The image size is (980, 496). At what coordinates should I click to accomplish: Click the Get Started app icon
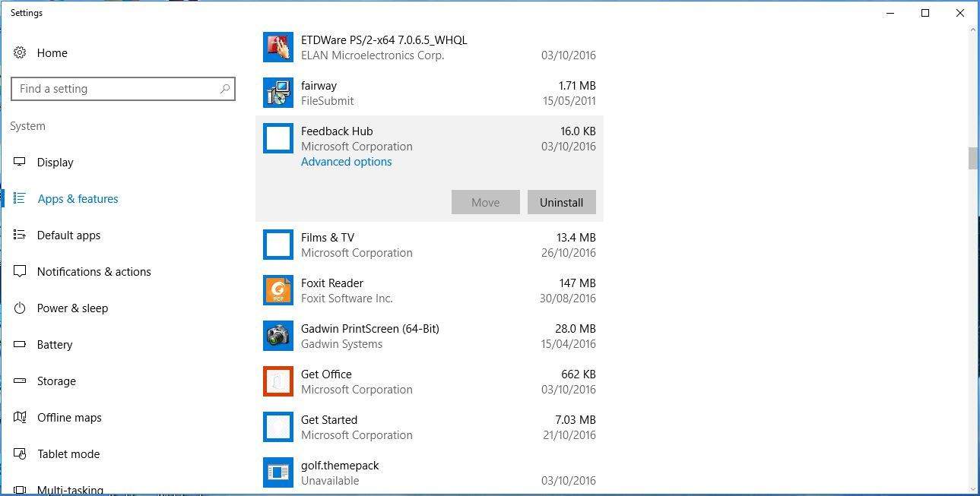[278, 427]
